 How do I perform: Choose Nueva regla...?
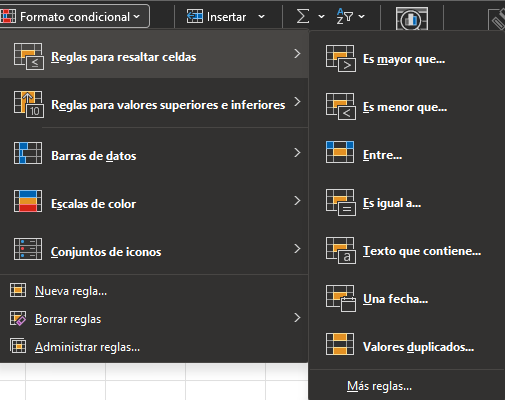tap(154, 291)
